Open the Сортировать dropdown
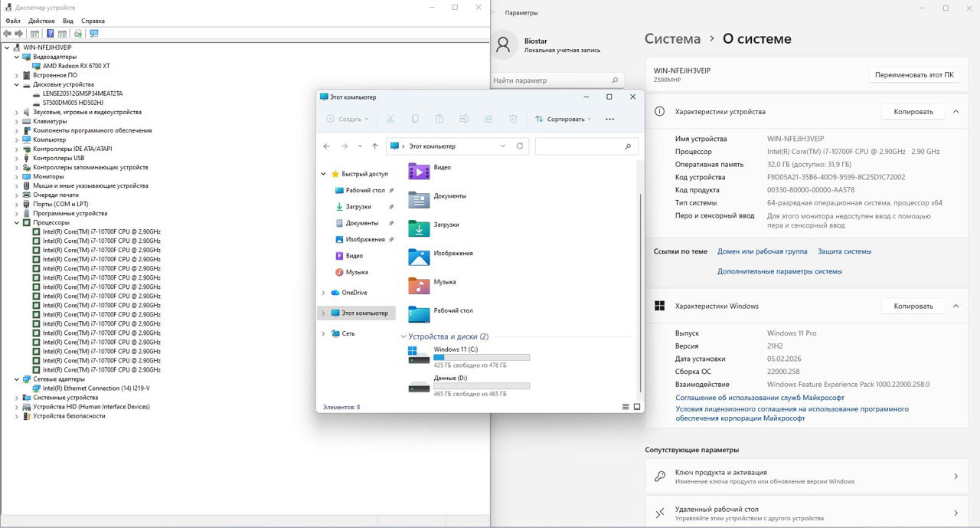Viewport: 980px width, 528px height. point(563,119)
